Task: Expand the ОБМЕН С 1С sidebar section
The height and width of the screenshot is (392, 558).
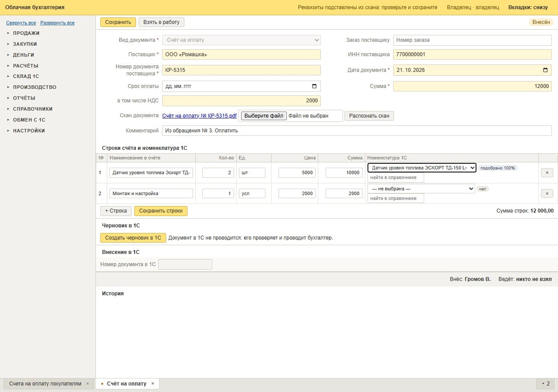Action: pos(29,120)
